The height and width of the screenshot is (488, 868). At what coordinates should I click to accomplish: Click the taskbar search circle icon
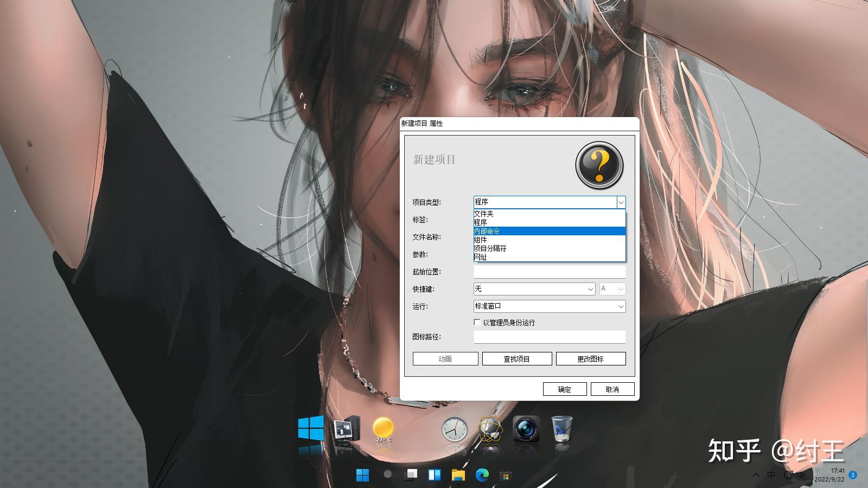tap(387, 474)
